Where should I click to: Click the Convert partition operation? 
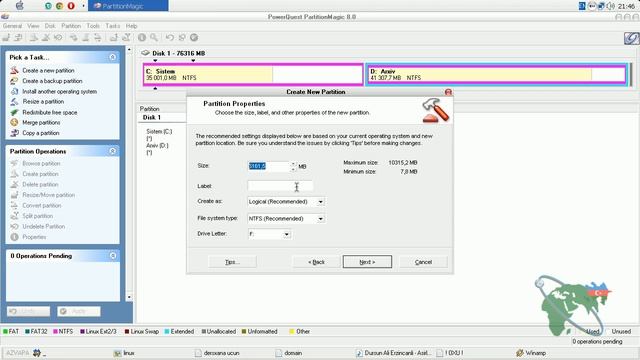click(42, 205)
